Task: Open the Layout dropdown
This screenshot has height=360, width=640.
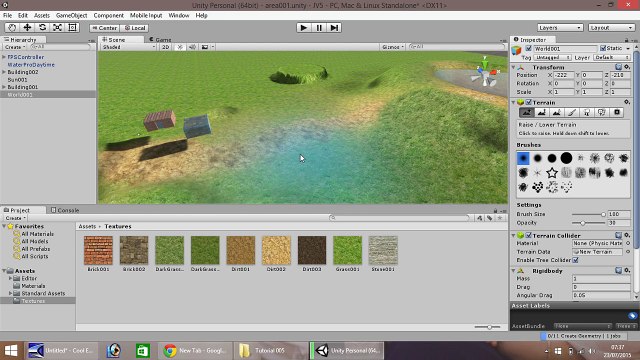Action: (611, 28)
